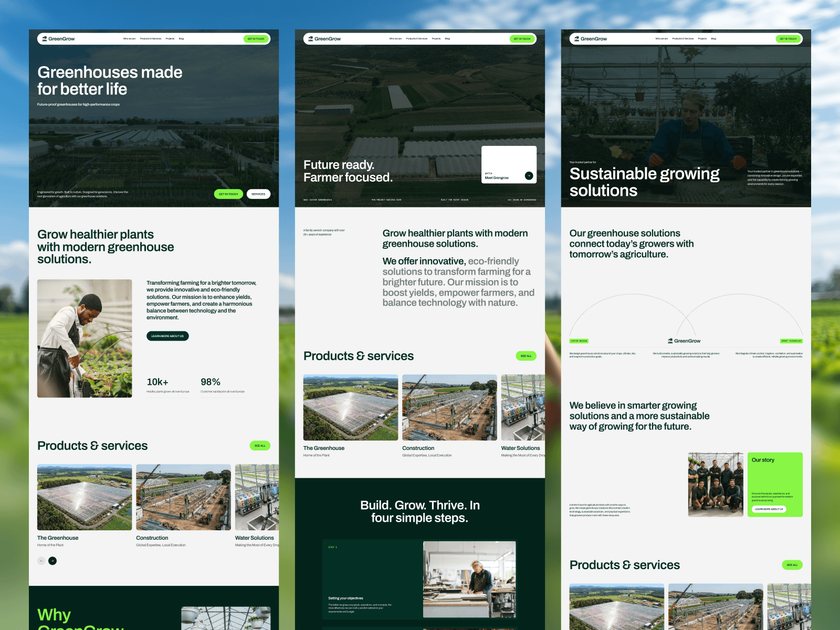Click the arrow icon on the Meet GreenGrow card
Viewport: 840px width, 630px height.
(529, 176)
